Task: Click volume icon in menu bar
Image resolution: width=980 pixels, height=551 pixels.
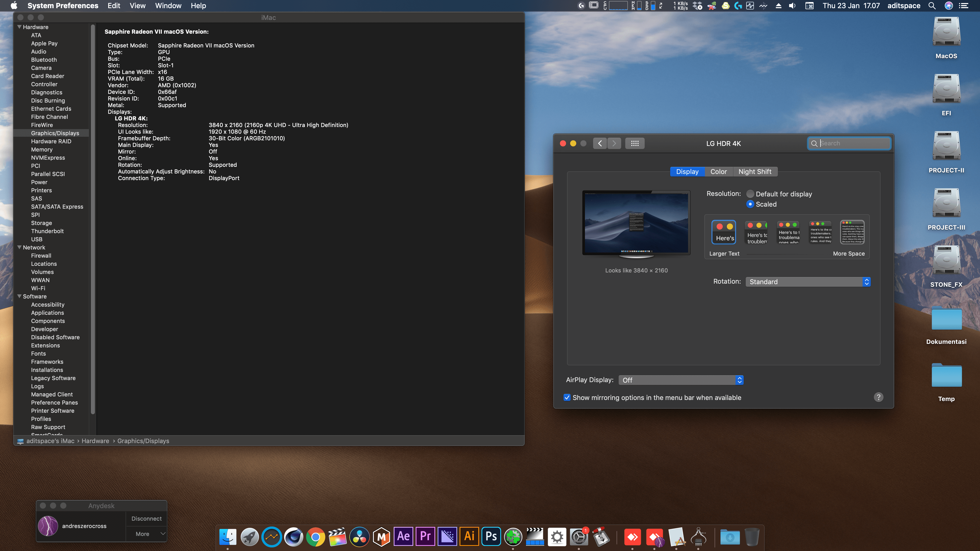Action: tap(792, 6)
